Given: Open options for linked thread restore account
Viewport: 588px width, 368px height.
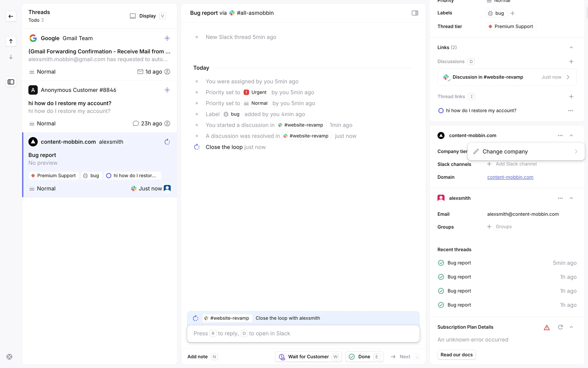Looking at the screenshot, I should coord(570,111).
